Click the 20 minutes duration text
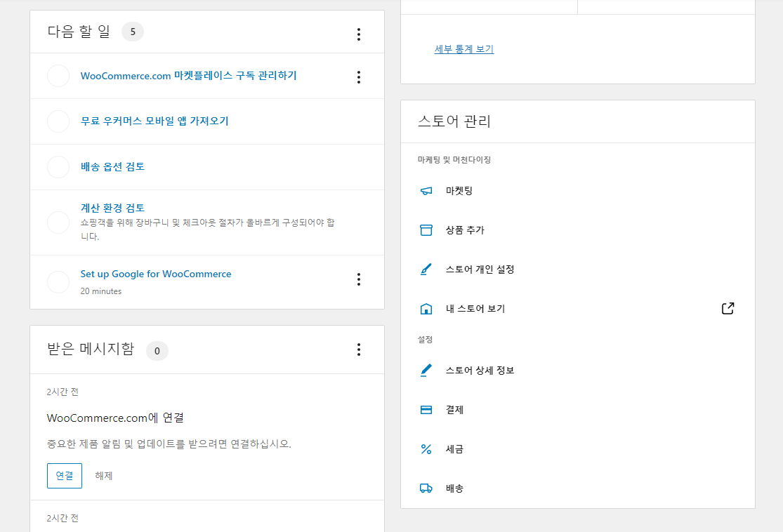 pos(101,291)
